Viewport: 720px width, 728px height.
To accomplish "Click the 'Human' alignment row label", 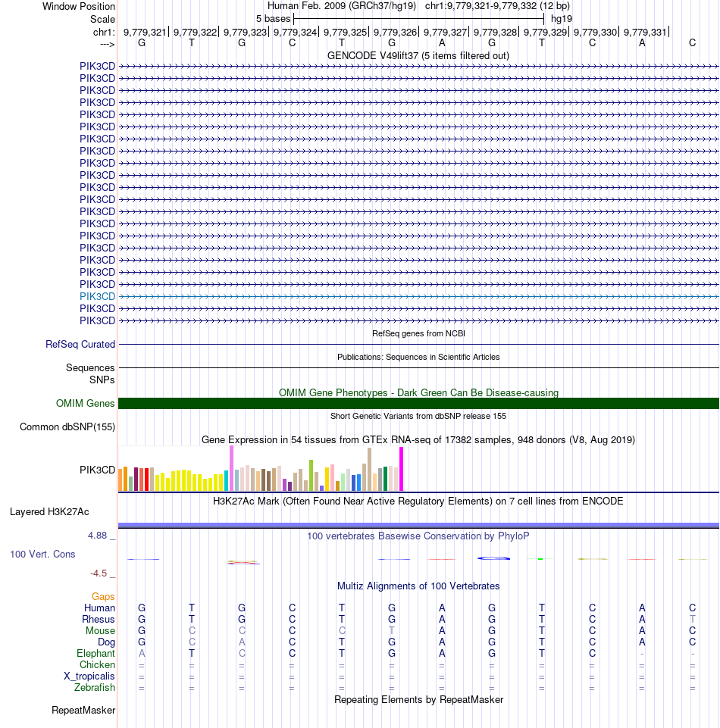I will coord(99,608).
